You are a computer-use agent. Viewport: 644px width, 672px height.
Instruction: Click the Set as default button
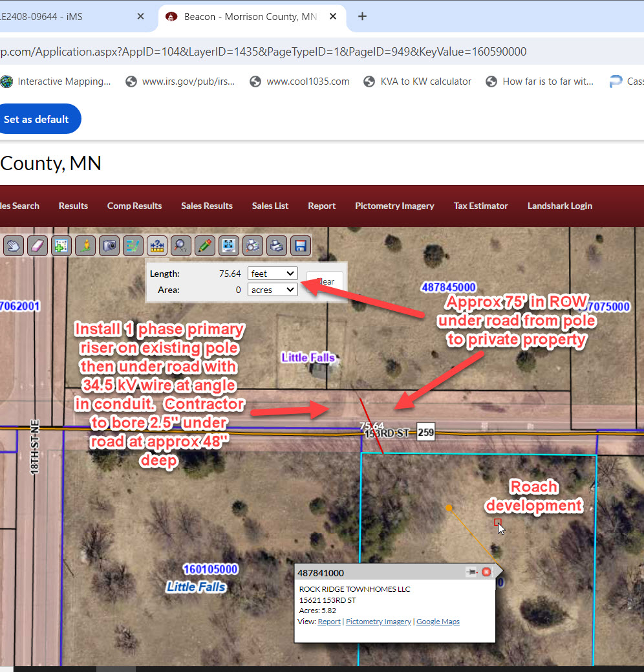coord(36,119)
